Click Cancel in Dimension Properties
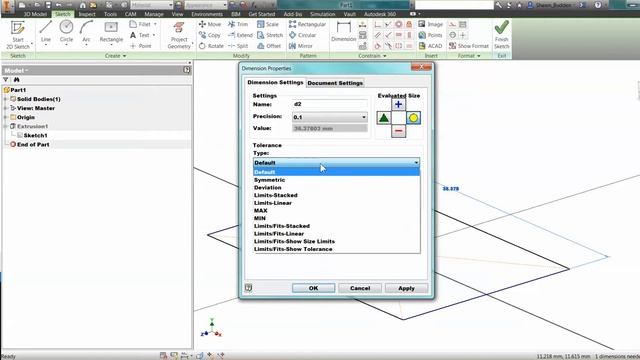 click(x=360, y=288)
